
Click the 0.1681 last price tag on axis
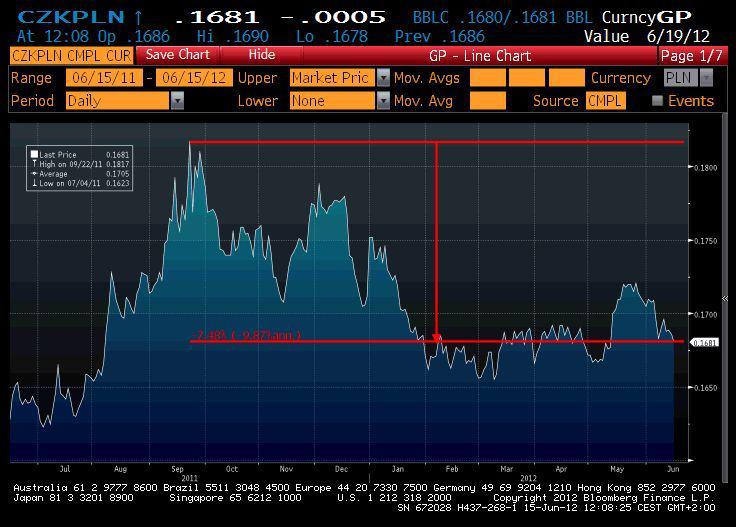point(704,342)
